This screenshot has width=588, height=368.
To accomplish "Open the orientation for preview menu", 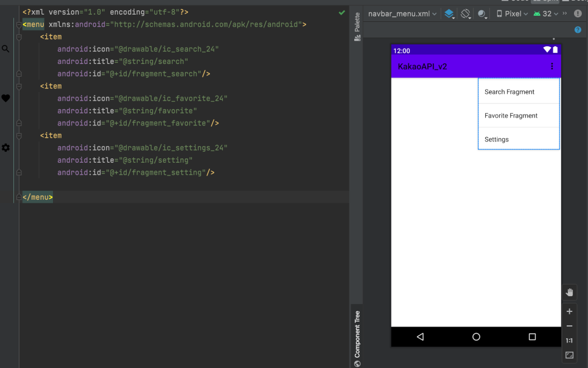I will 466,14.
